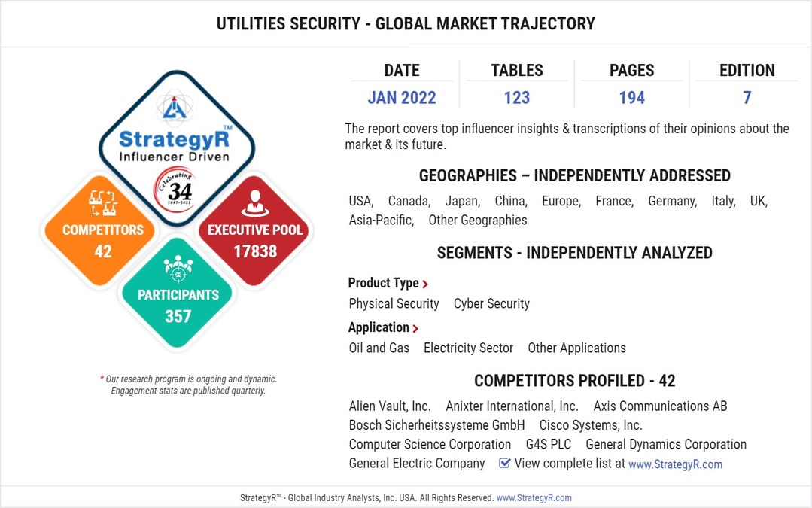
Task: Click Asia-Pacific in the geographies list
Action: (382, 220)
